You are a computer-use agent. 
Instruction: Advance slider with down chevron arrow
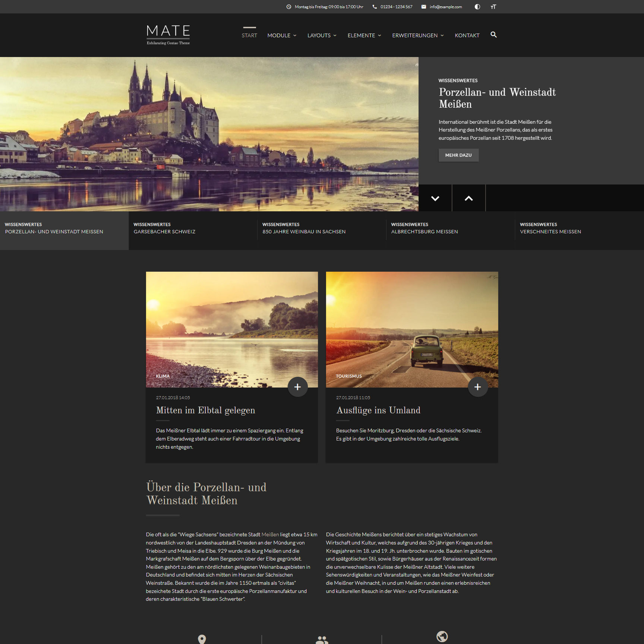pos(435,198)
